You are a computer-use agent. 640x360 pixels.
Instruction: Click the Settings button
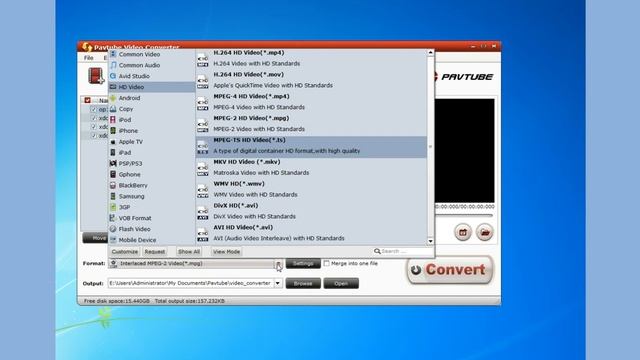coord(303,264)
